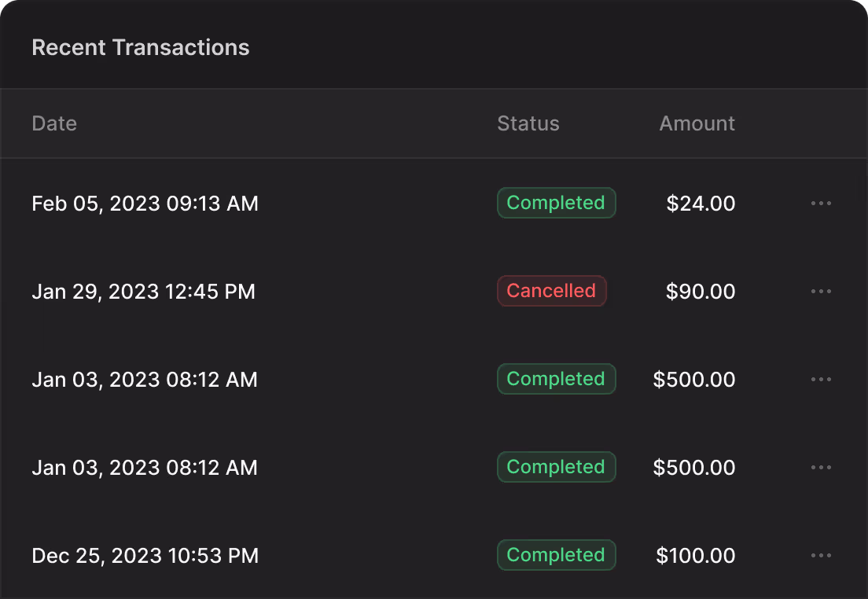Open the three-dot menu for the Cancelled transaction
Viewport: 868px width, 599px height.
point(821,292)
